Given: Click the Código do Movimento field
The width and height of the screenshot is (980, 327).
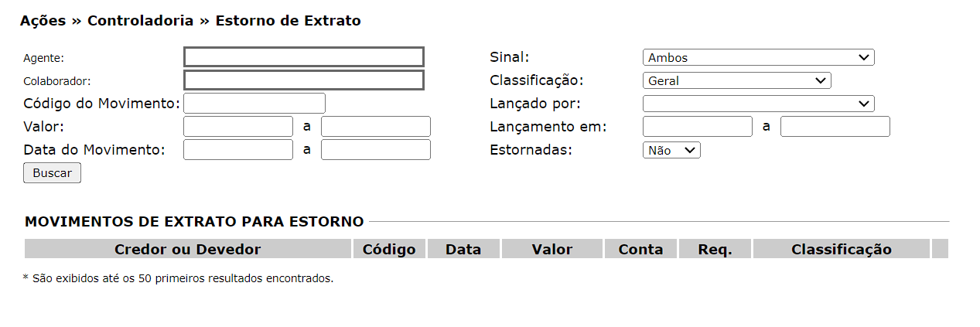Looking at the screenshot, I should tap(254, 104).
